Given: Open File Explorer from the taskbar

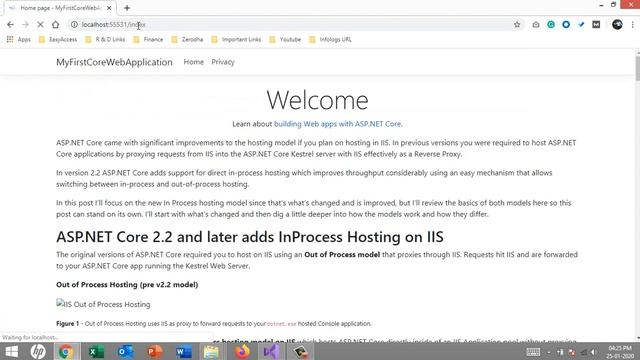Looking at the screenshot, I should (211, 351).
